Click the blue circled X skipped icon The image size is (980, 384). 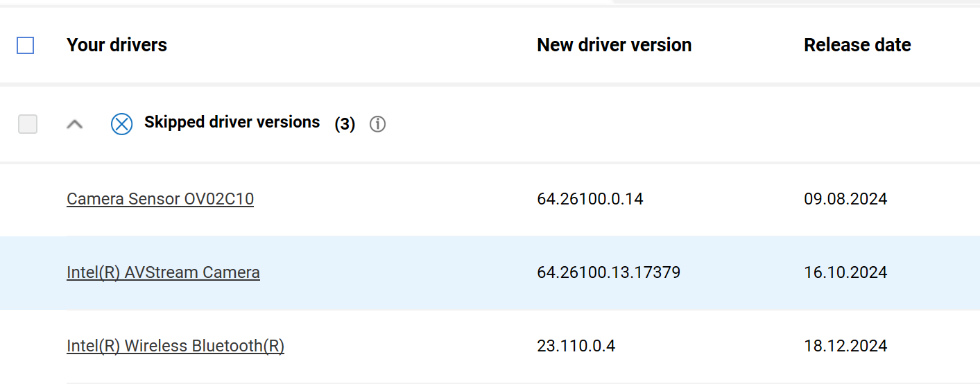[121, 124]
